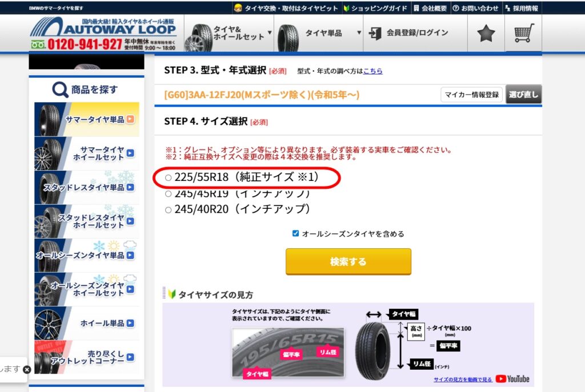Open the サマータイヤ単品 sidebar category
The width and height of the screenshot is (585, 392).
pyautogui.click(x=87, y=119)
